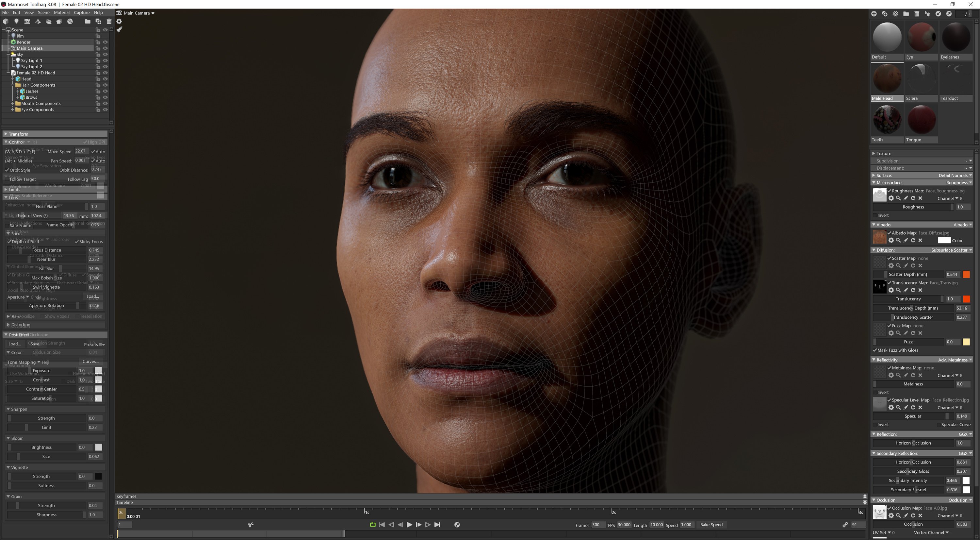The image size is (980, 540).
Task: Expand the Head node in the scene tree
Action: tap(12, 79)
